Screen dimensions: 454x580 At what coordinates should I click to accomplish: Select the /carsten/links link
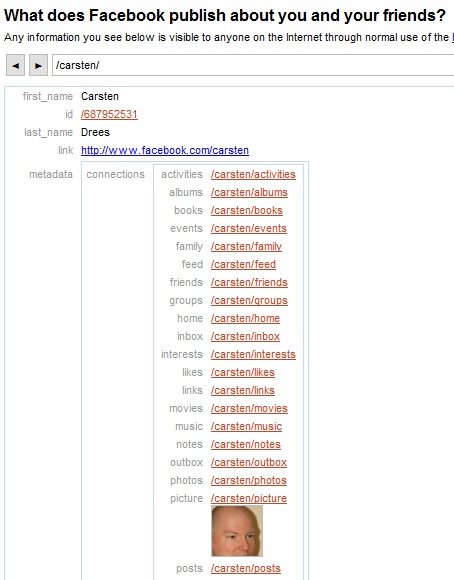[x=243, y=390]
